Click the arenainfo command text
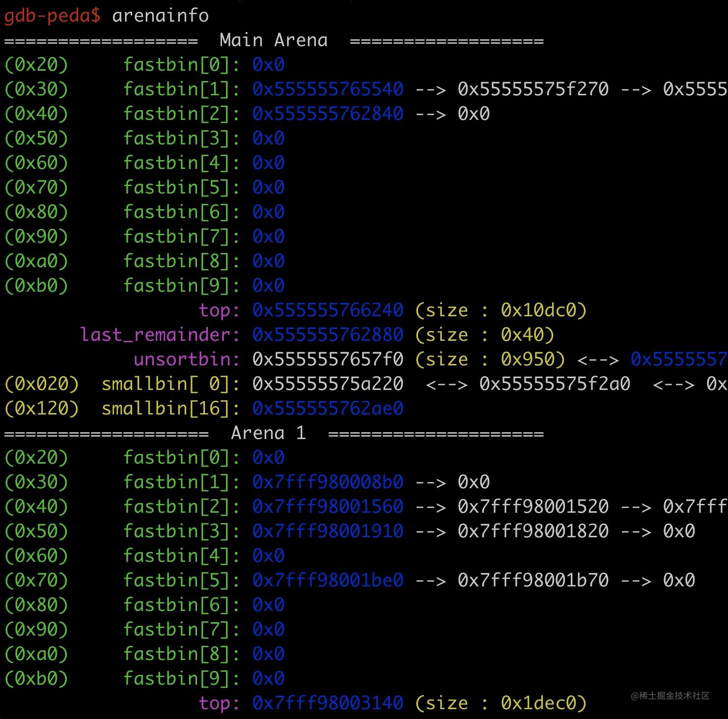The height and width of the screenshot is (719, 728). 160,16
